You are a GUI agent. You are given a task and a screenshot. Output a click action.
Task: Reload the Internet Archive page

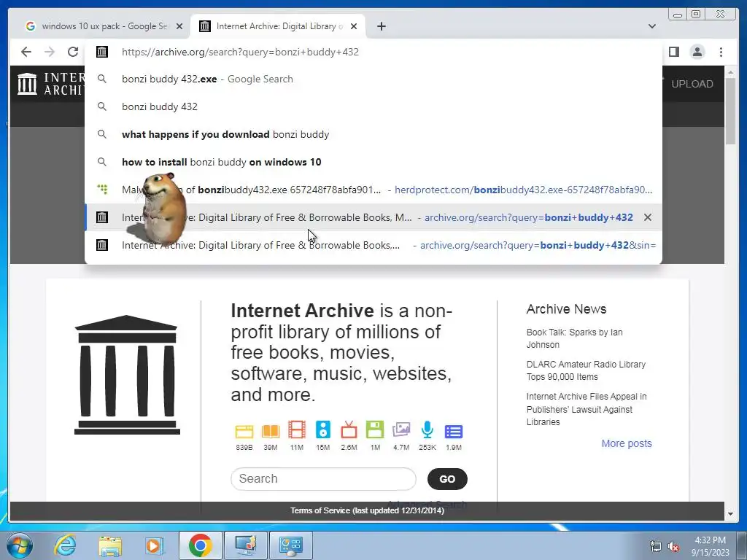point(73,52)
